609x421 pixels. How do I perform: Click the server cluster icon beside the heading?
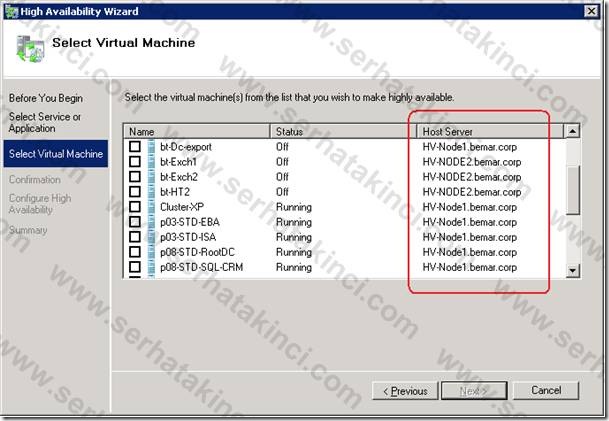[x=30, y=48]
